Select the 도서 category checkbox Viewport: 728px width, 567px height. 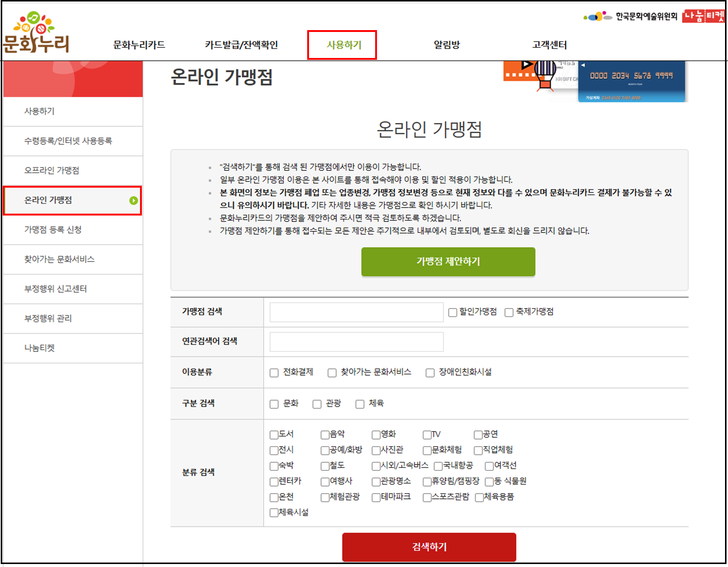click(x=274, y=435)
